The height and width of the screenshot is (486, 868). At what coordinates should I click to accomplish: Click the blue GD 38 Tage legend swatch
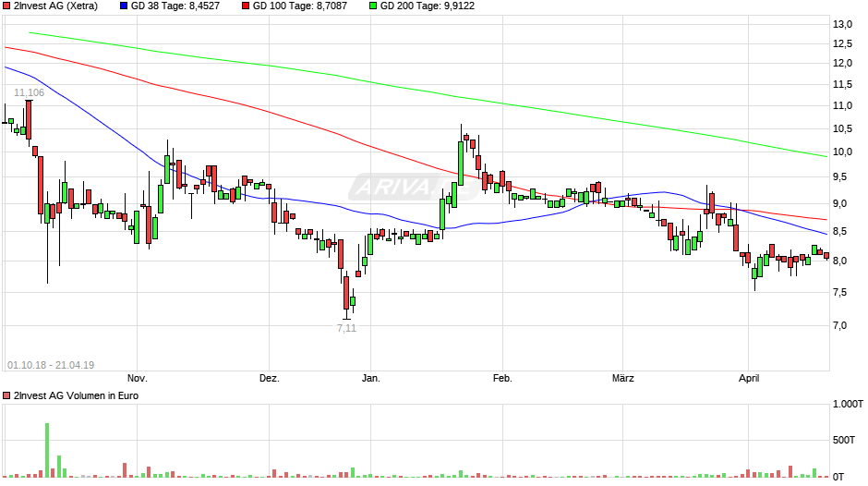(x=124, y=6)
